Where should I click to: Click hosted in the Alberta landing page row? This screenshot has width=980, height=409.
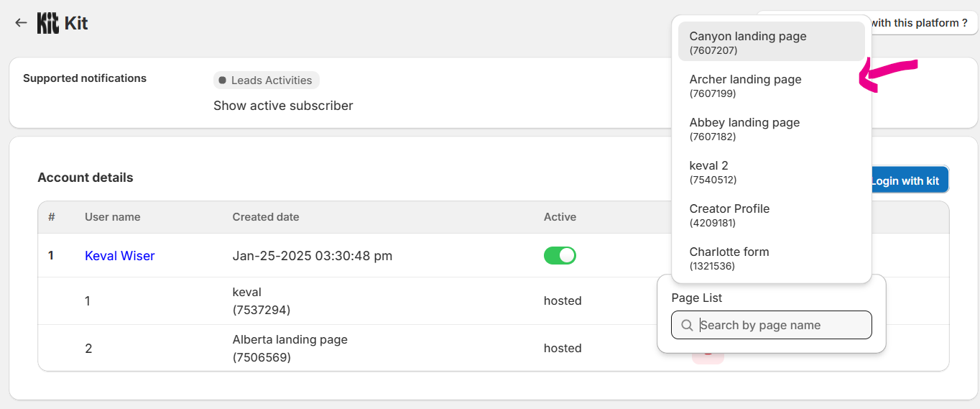(x=563, y=348)
